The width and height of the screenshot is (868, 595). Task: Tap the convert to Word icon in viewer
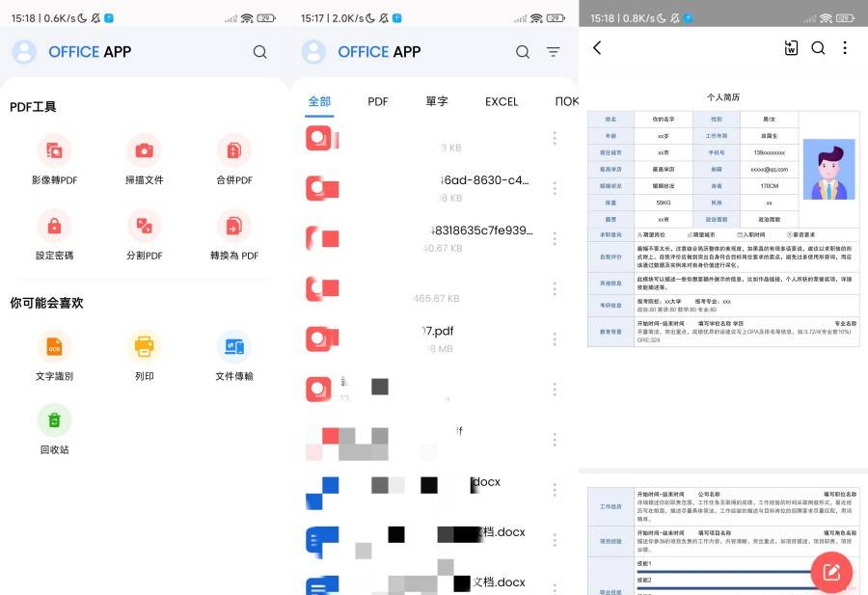pos(791,48)
